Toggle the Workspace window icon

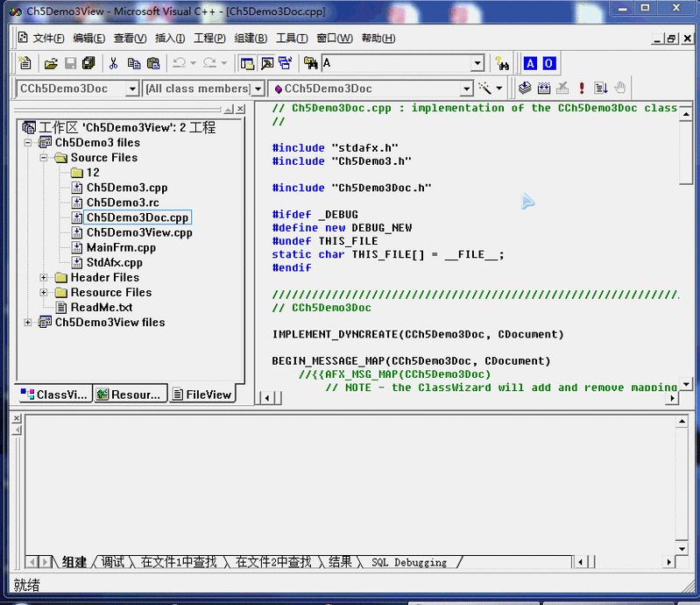pyautogui.click(x=247, y=63)
